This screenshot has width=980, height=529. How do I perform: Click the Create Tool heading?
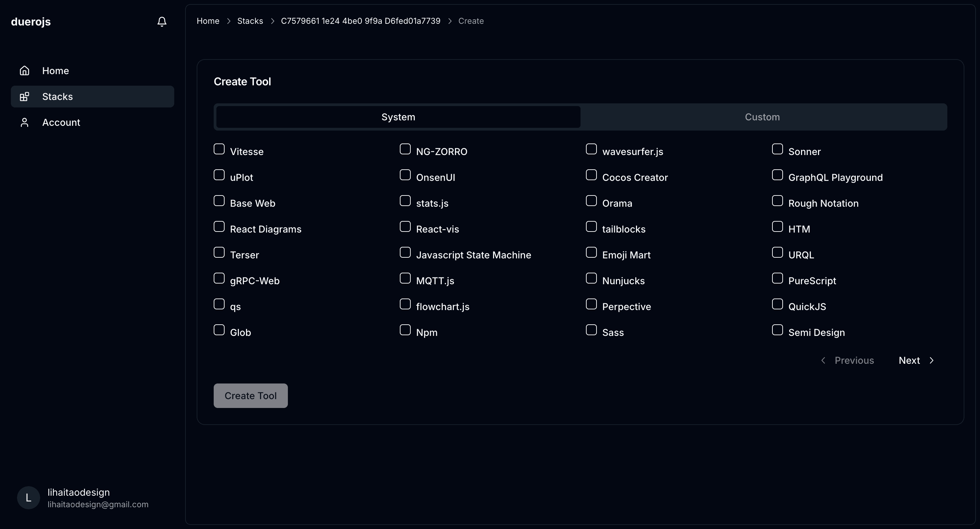pos(242,81)
